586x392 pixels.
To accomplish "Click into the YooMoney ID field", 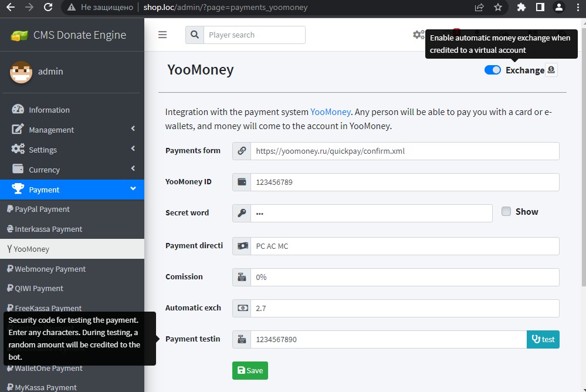I will click(x=404, y=182).
